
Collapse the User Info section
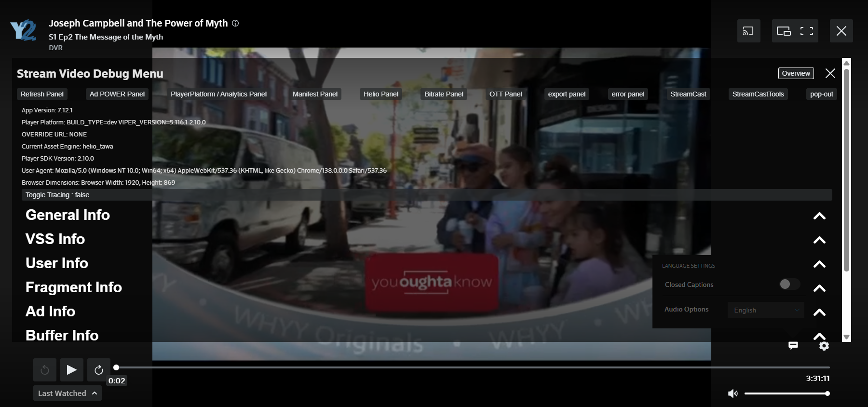[819, 264]
